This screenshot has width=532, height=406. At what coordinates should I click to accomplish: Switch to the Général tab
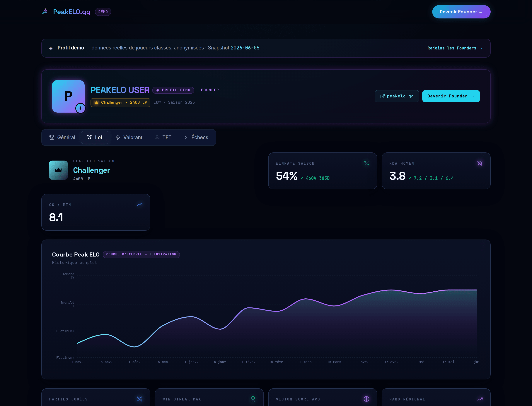pyautogui.click(x=62, y=137)
